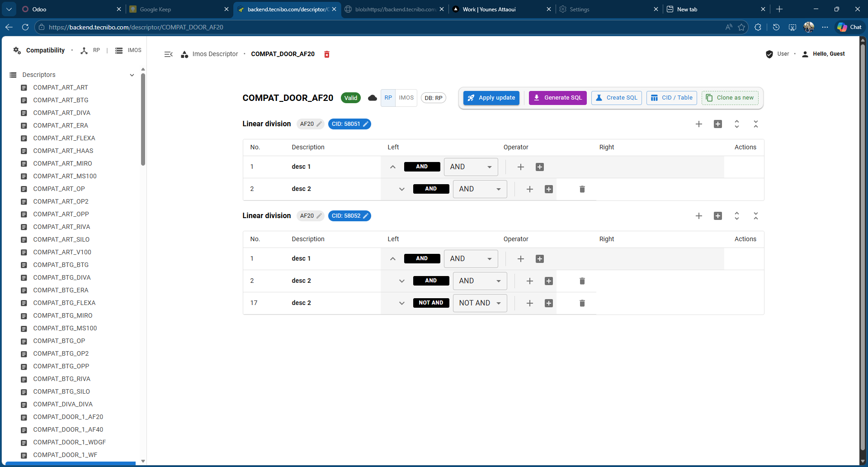Click the Hello, Guest user label
Image resolution: width=868 pixels, height=467 pixels.
(829, 54)
